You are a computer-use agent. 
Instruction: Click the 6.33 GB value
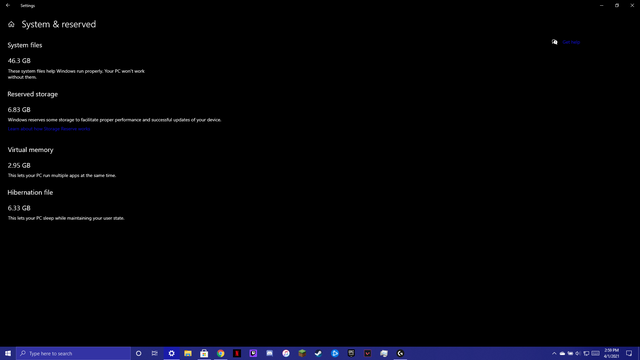point(19,208)
